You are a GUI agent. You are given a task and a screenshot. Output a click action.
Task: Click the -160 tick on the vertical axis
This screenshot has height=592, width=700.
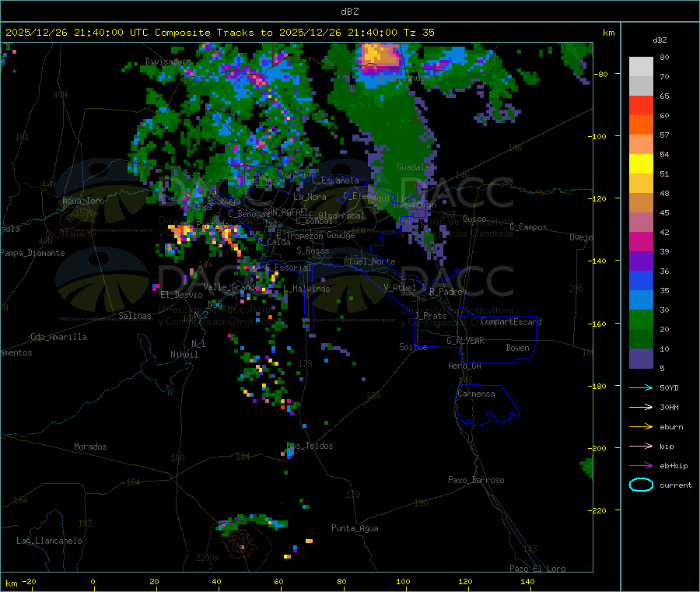click(599, 324)
